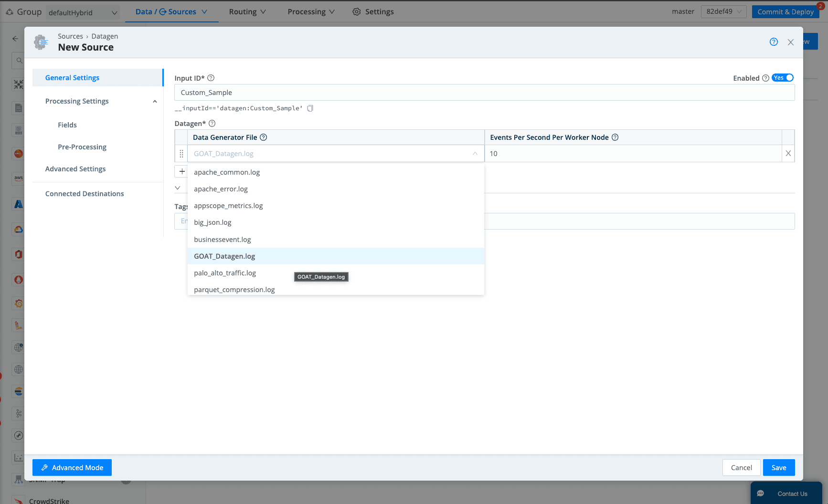Choose palo_alto_traffic.log option
828x504 pixels.
[225, 273]
